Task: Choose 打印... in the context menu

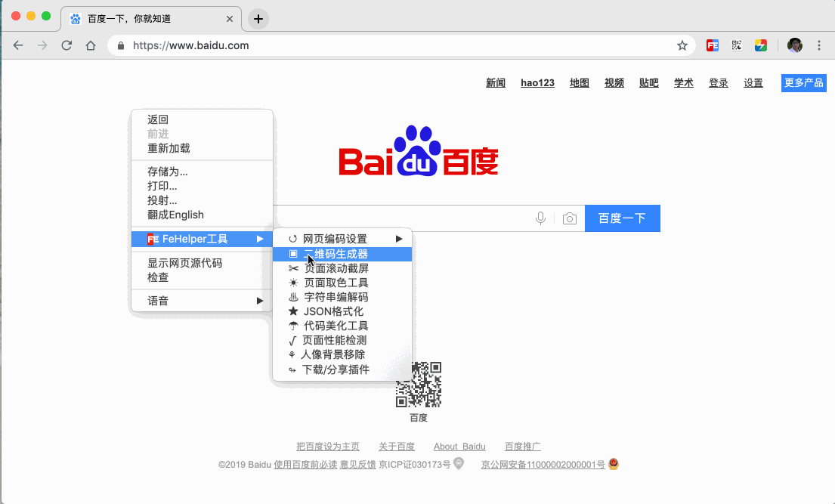Action: [202, 186]
